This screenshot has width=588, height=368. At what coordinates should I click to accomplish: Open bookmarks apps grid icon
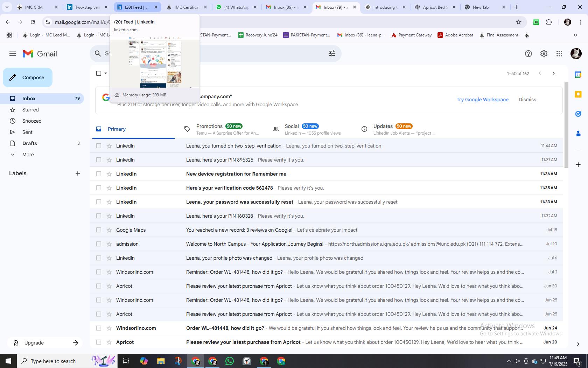click(x=9, y=35)
